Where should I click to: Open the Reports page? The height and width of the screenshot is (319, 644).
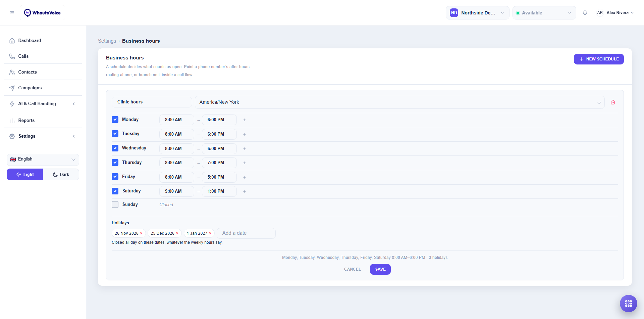click(x=43, y=121)
